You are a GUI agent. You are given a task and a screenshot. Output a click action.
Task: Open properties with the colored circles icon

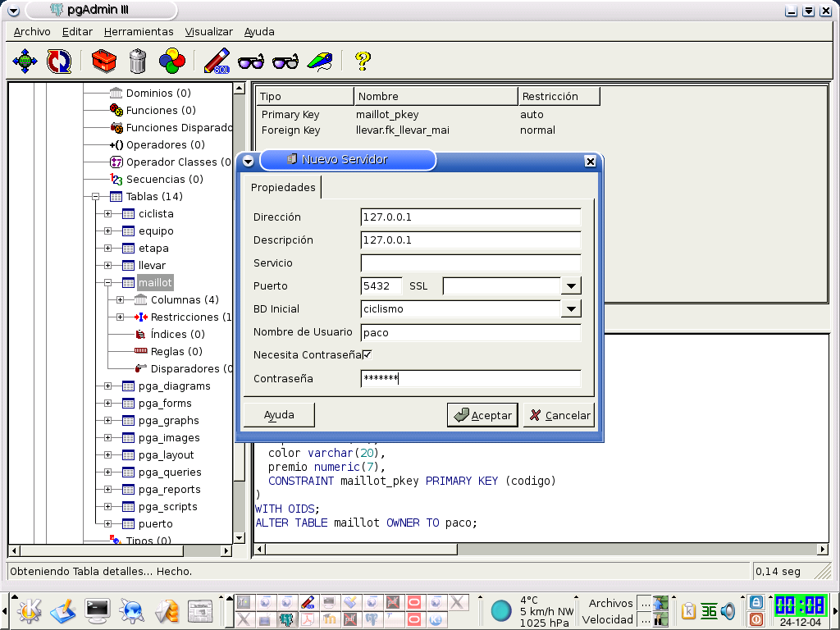172,61
